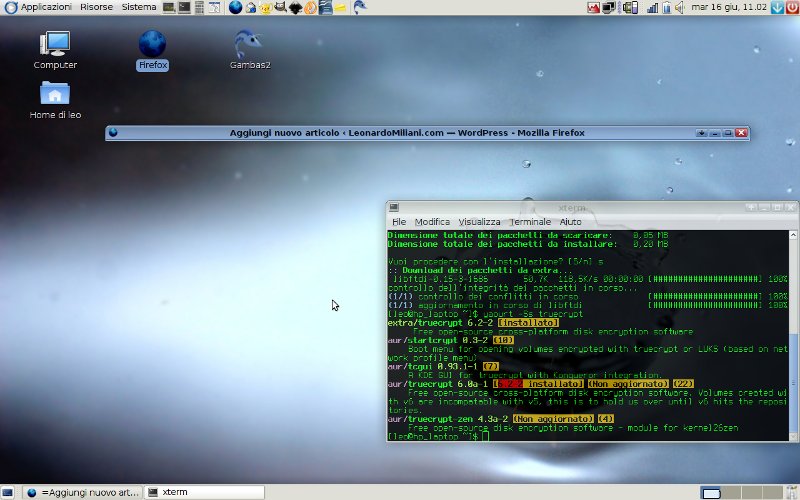The width and height of the screenshot is (800, 500).
Task: Launch system monitor from panel launcher
Action: pos(169,7)
